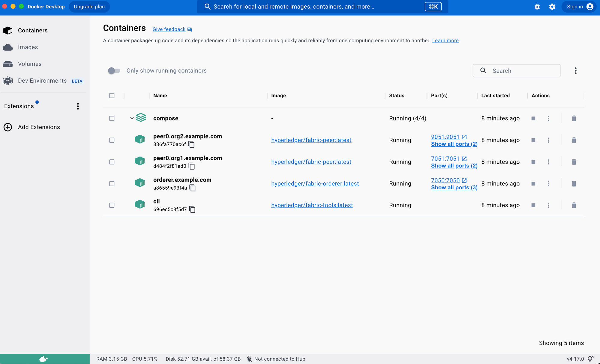Delete the cli container

pyautogui.click(x=574, y=205)
